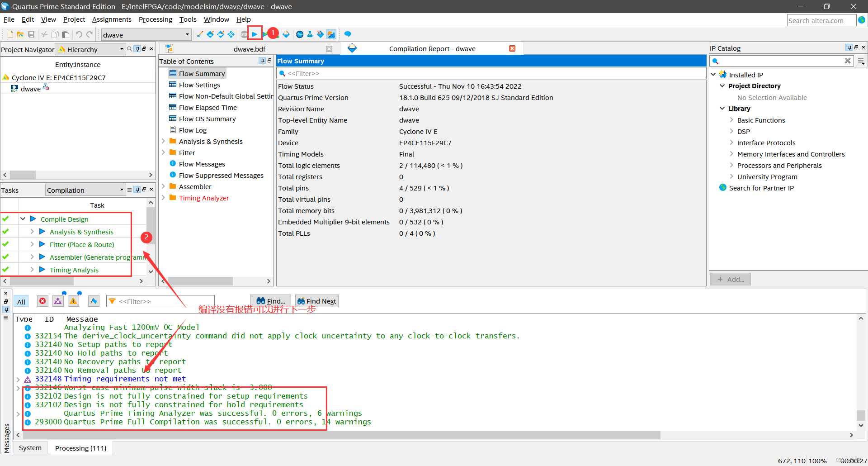This screenshot has width=868, height=466.
Task: Click the blue speech bubble toolbar icon
Action: 347,34
